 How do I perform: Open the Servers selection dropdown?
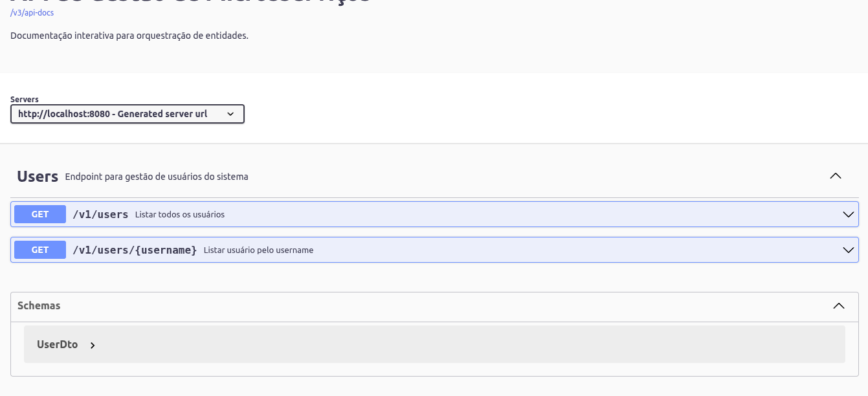click(x=127, y=113)
